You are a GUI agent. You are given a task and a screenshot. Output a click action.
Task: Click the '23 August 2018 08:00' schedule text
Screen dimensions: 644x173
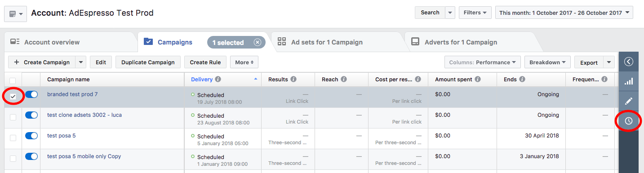223,123
